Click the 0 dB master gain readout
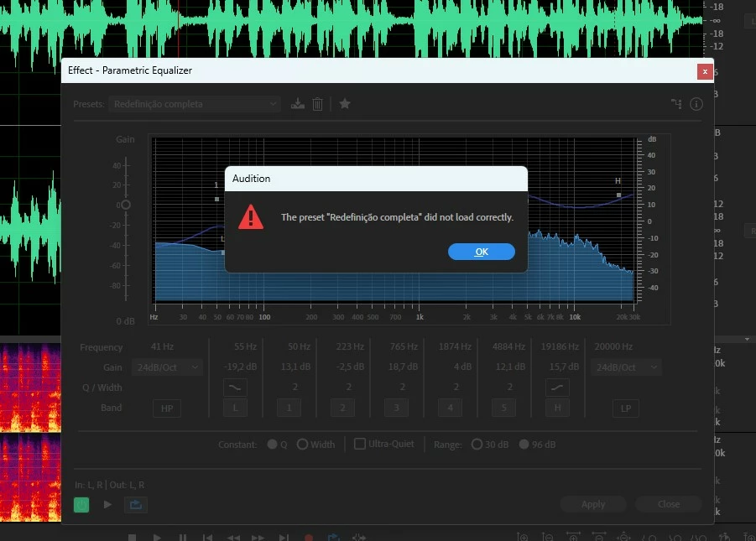 [x=125, y=321]
